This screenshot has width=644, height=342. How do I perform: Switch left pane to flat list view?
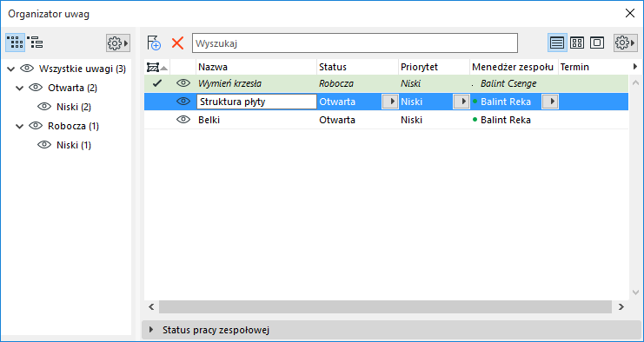click(x=15, y=43)
